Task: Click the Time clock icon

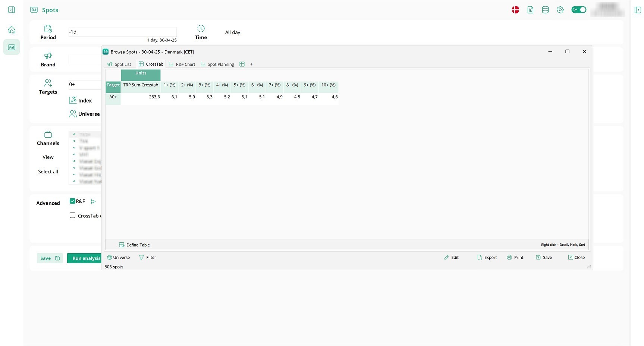Action: (201, 29)
